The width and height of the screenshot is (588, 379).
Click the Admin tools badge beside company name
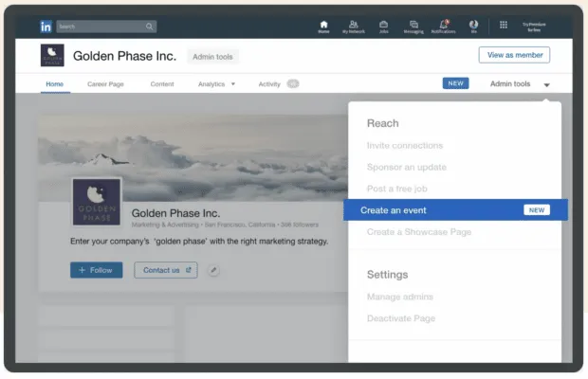click(212, 57)
